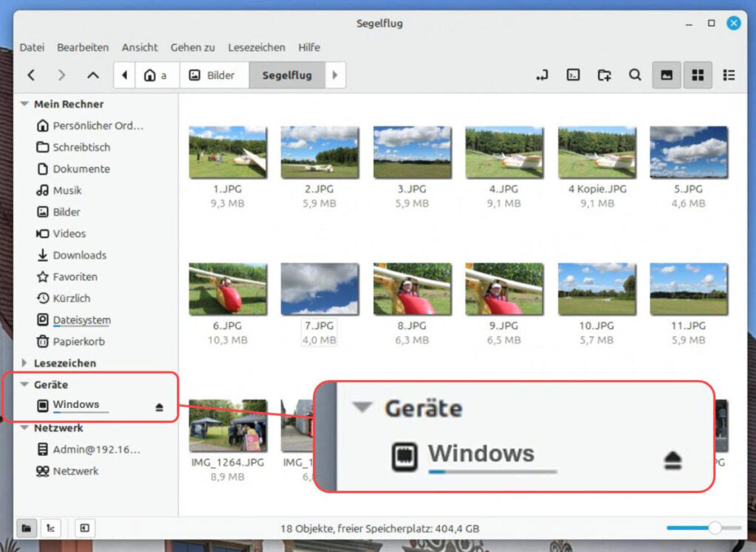Go up to the parent folder
This screenshot has width=756, height=552.
[93, 75]
